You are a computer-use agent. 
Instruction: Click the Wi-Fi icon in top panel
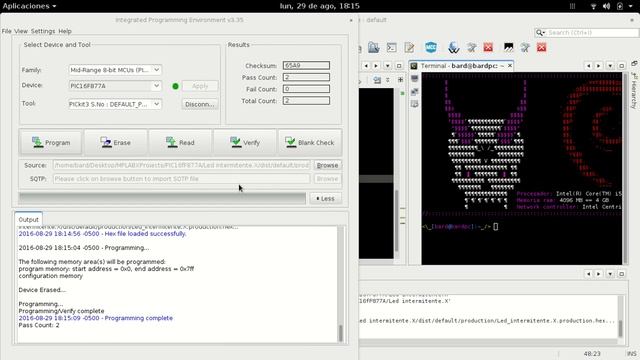click(x=593, y=6)
